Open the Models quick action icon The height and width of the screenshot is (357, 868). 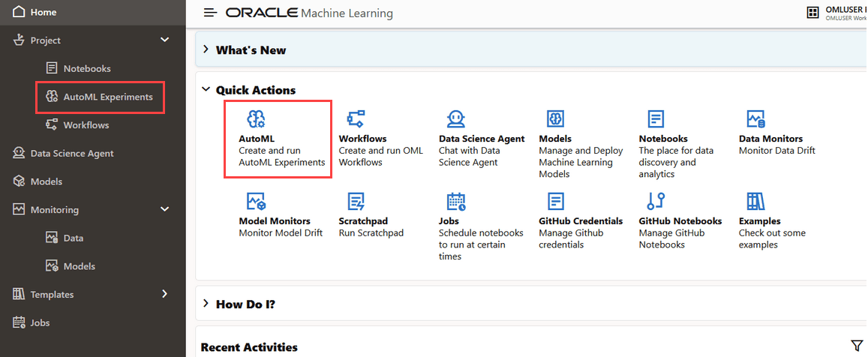click(x=555, y=118)
